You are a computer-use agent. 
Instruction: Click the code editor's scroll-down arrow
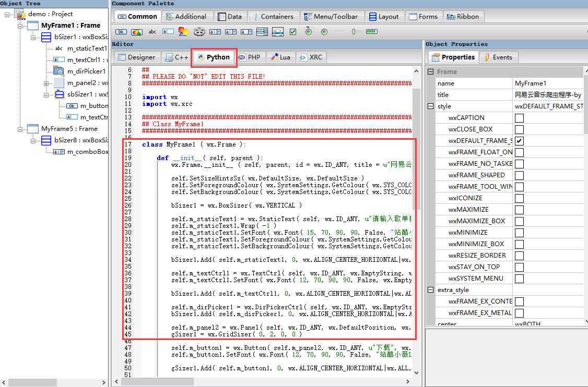pyautogui.click(x=416, y=372)
